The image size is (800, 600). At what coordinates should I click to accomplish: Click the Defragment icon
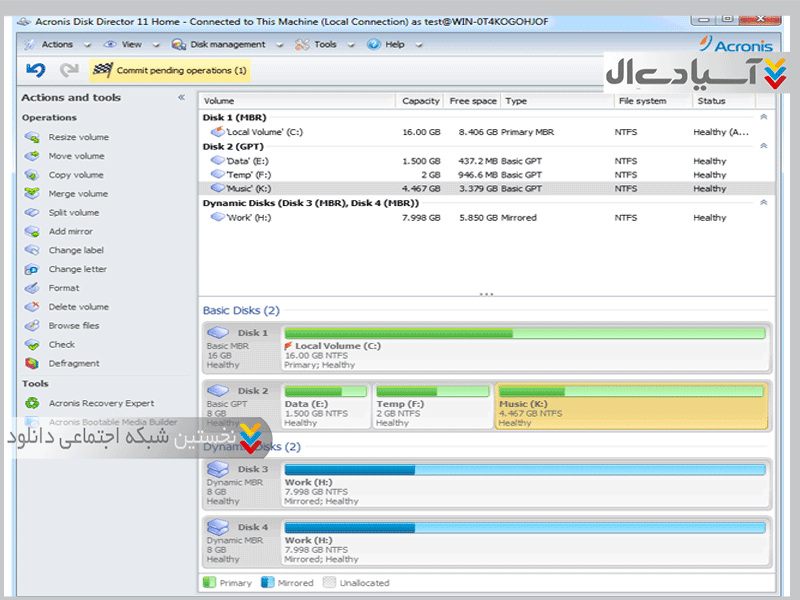pyautogui.click(x=31, y=364)
